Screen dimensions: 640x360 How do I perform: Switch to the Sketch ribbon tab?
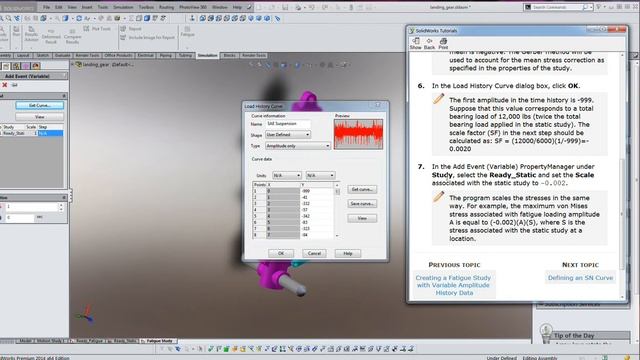tap(42, 56)
